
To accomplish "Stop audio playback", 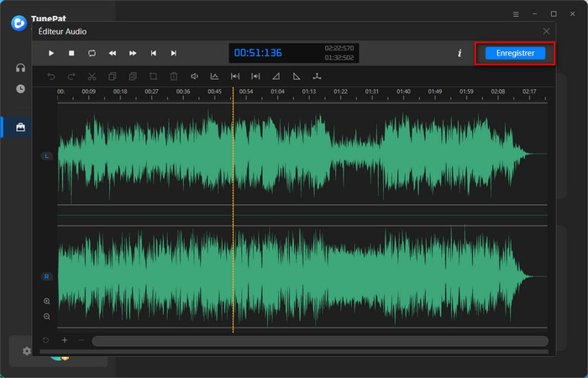I will pos(71,53).
